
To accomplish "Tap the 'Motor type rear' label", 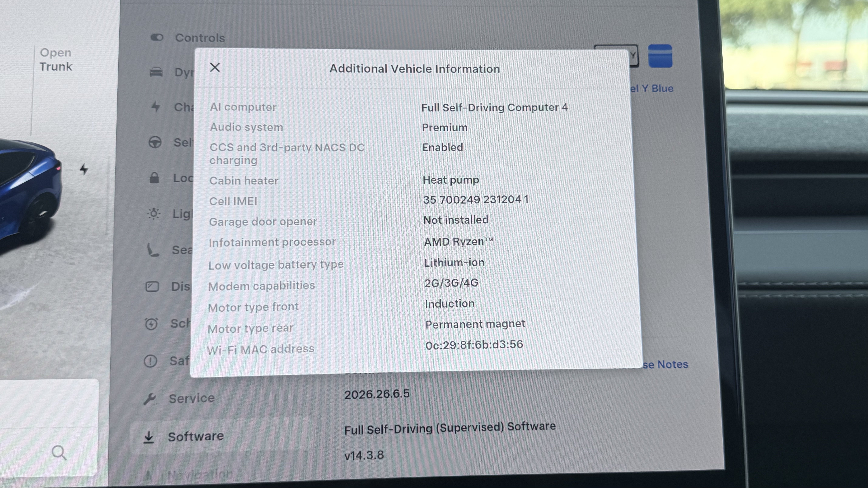I will coord(250,328).
